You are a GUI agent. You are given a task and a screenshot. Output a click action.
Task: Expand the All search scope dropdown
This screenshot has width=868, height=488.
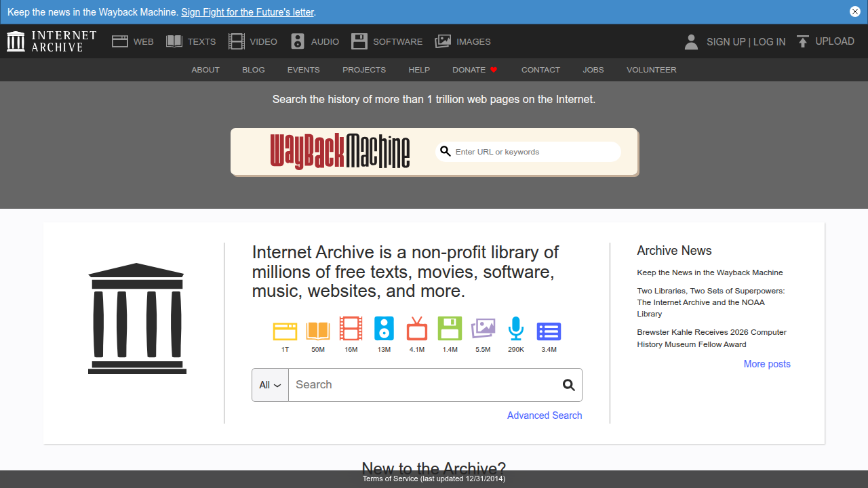click(x=270, y=385)
